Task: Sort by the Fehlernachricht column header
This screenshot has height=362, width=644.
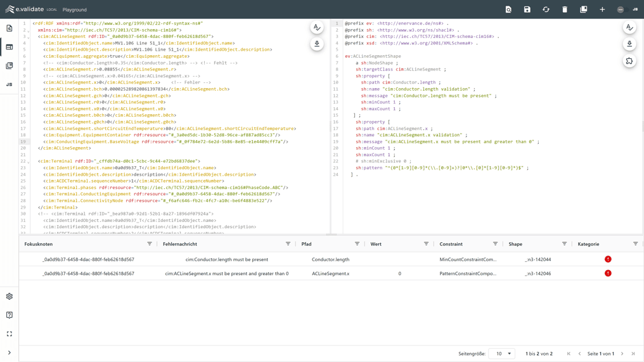Action: [x=180, y=244]
